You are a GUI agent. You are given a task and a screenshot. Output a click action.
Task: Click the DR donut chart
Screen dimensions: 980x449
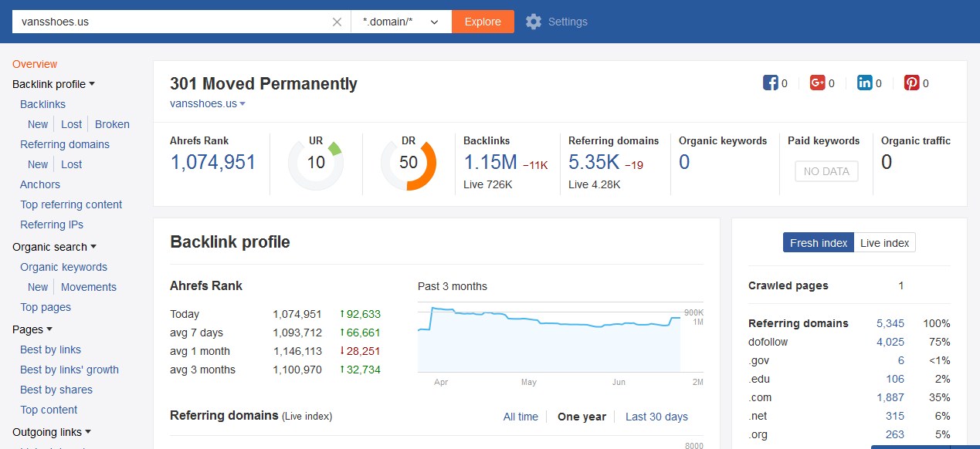click(x=409, y=163)
